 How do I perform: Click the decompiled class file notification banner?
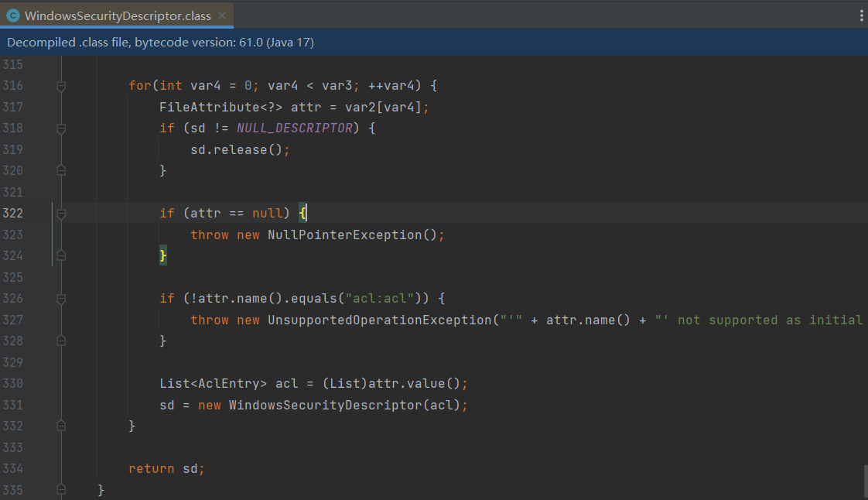tap(434, 42)
